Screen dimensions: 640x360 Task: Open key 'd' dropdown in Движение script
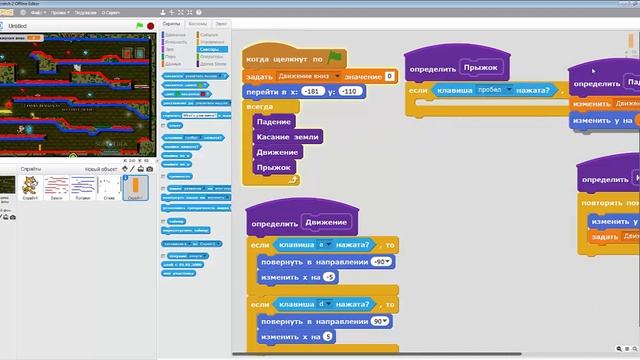click(x=329, y=304)
